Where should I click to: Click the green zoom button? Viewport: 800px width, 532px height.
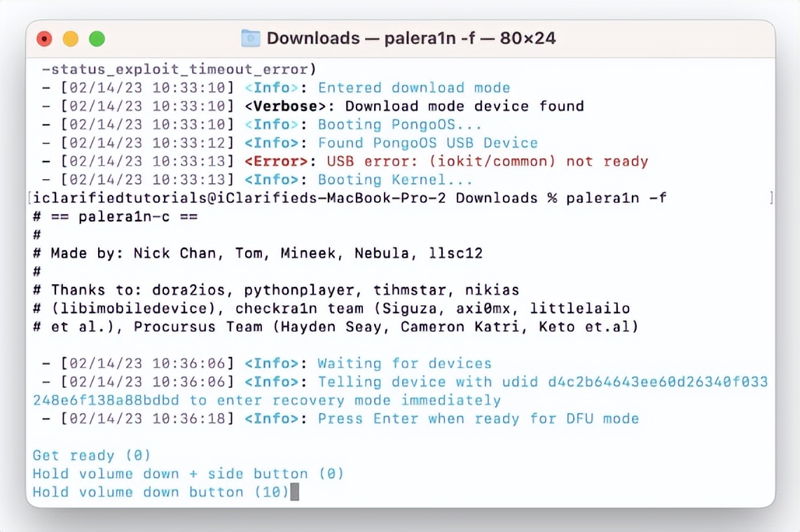click(x=97, y=39)
